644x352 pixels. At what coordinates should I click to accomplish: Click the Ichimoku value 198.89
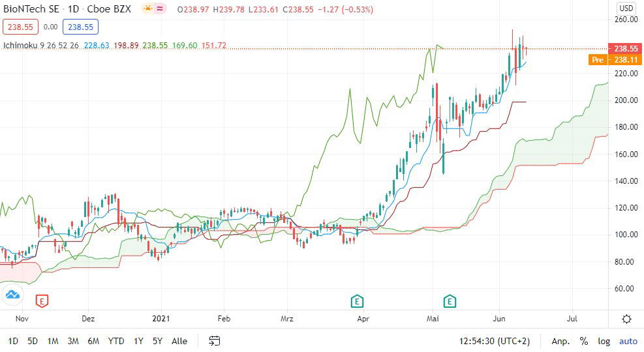pos(126,45)
